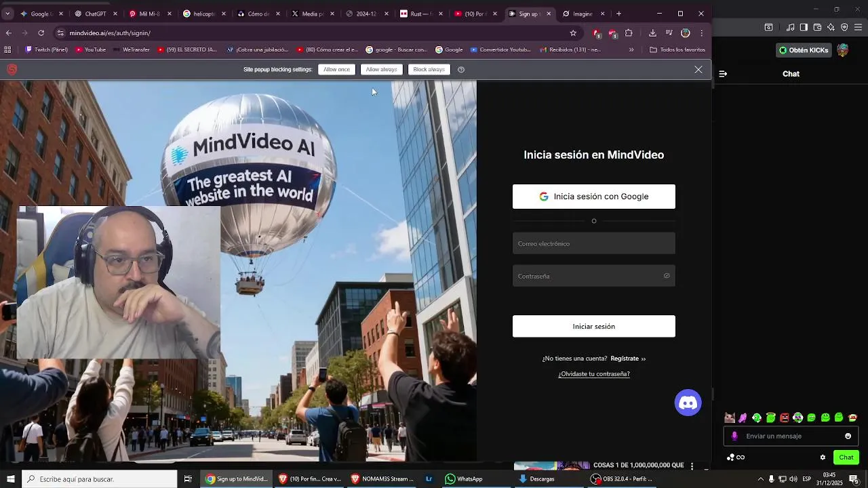Open the Chrome three-dot menu
Image resolution: width=868 pixels, height=488 pixels.
pos(702,33)
